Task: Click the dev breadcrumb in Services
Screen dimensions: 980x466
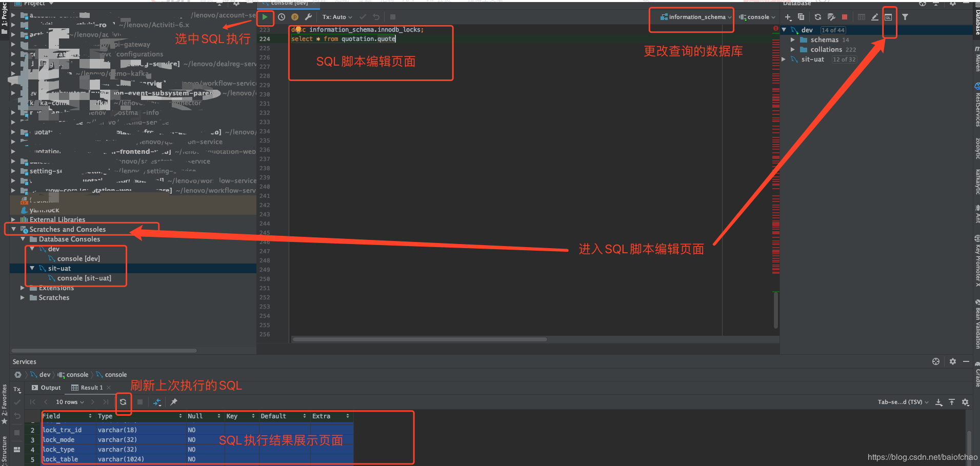Action: tap(41, 375)
